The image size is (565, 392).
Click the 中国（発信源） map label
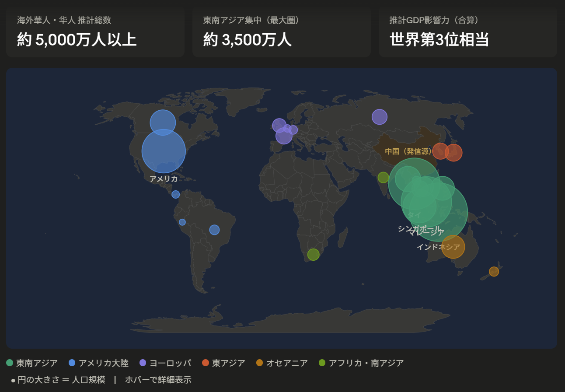408,151
